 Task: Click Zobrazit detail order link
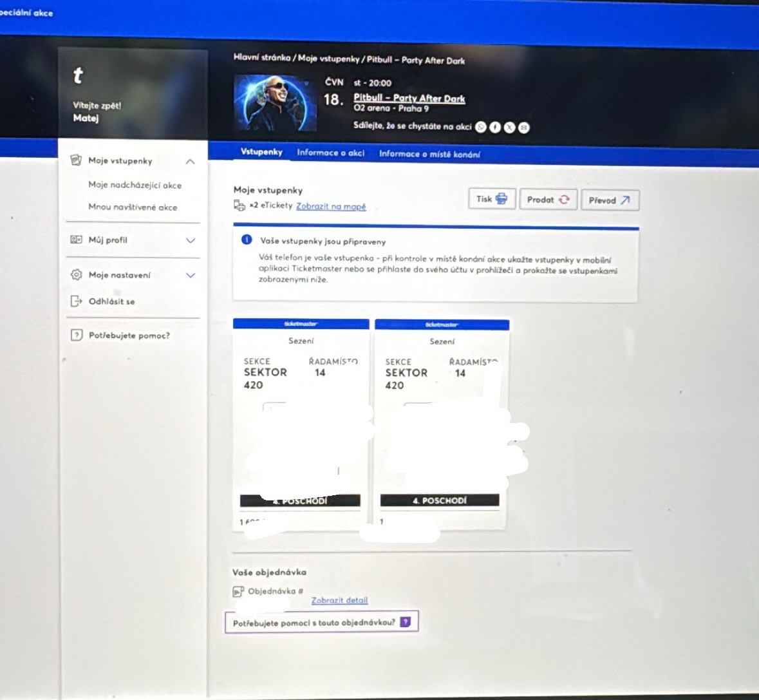click(x=339, y=600)
